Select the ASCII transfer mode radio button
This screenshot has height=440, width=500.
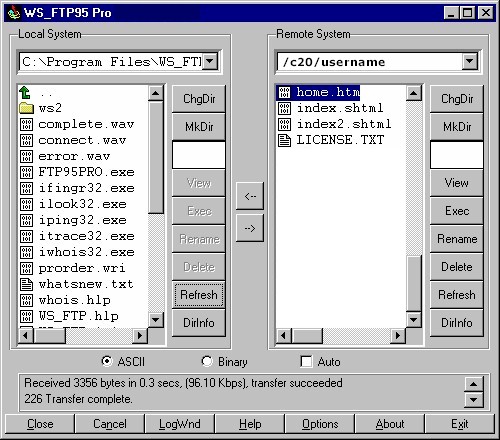click(107, 361)
